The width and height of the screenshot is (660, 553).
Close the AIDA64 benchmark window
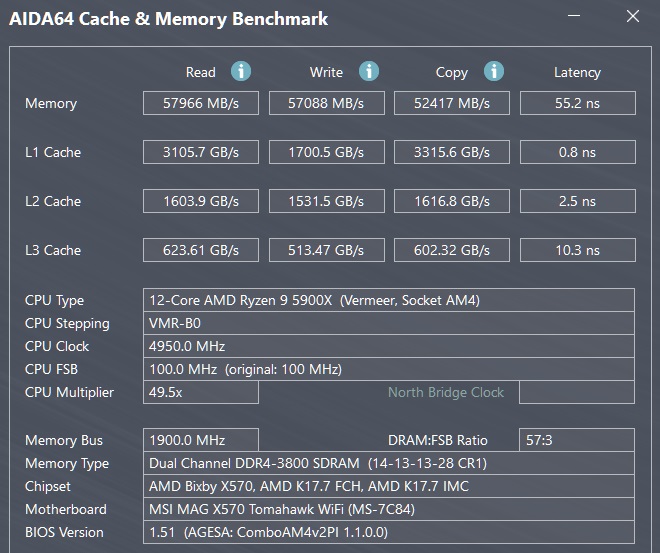[x=632, y=17]
